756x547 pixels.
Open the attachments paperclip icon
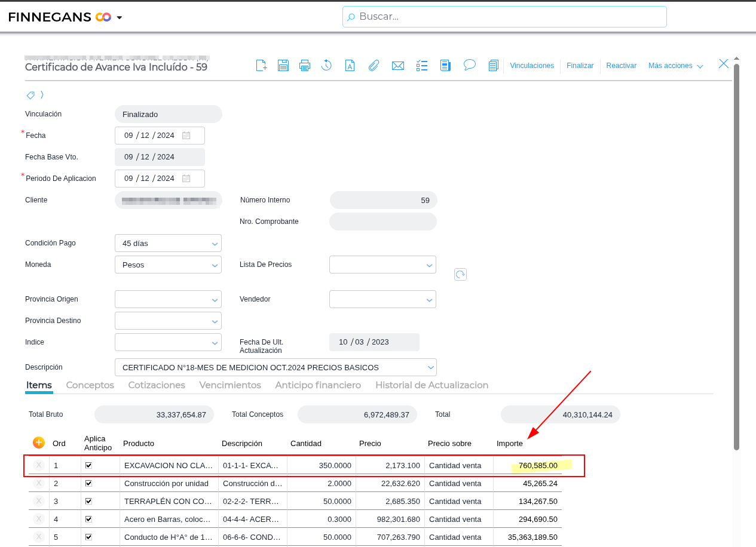point(374,66)
